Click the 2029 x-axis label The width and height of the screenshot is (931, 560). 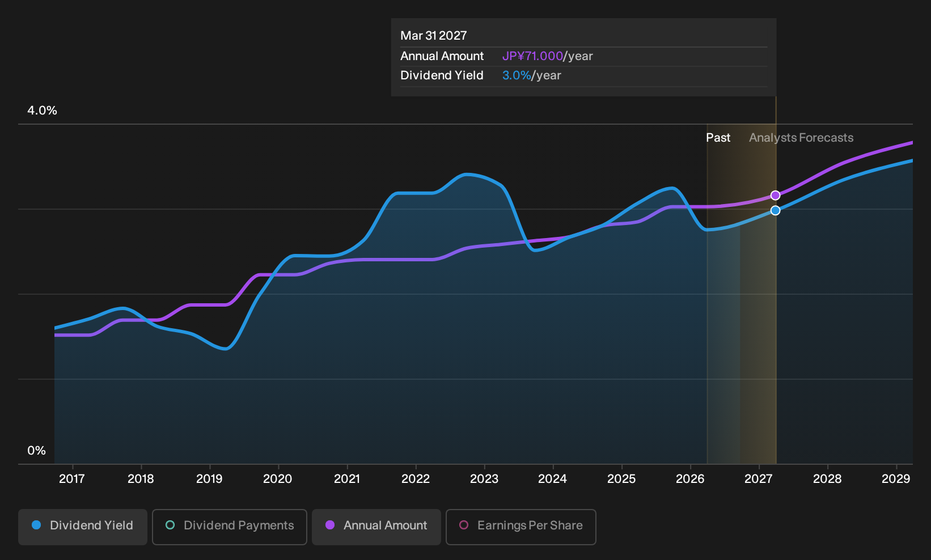[896, 479]
